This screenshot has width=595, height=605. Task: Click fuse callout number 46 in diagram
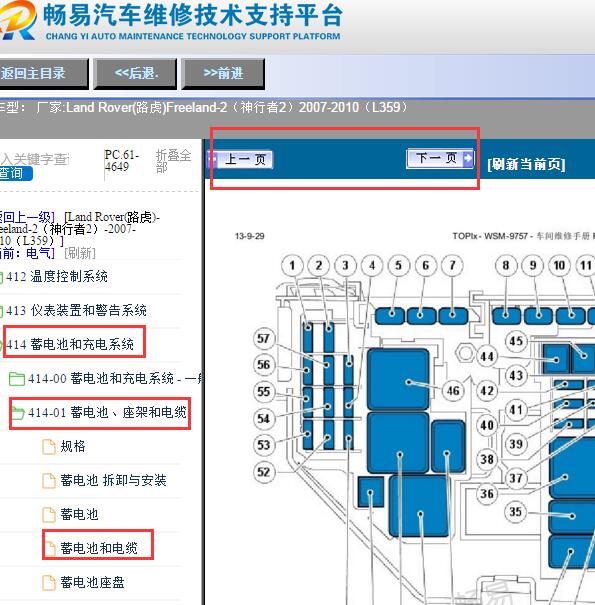453,390
